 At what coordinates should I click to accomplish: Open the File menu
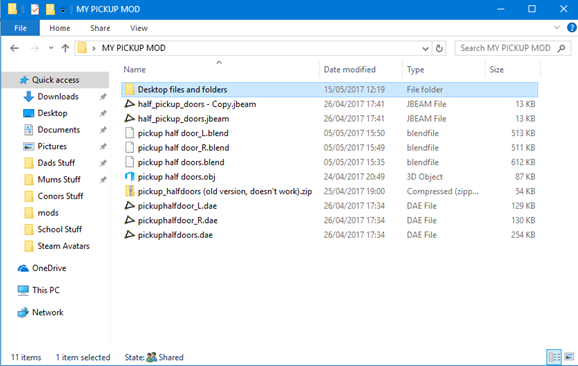point(20,28)
